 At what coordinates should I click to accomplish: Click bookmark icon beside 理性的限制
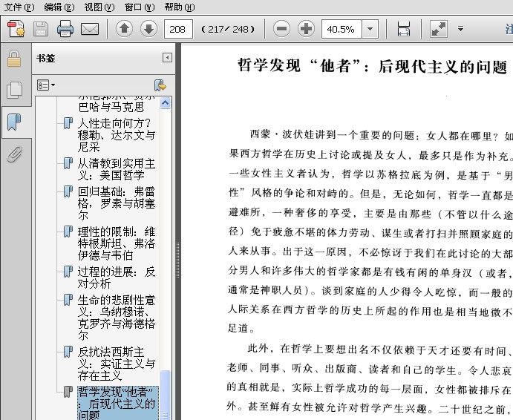(x=68, y=232)
